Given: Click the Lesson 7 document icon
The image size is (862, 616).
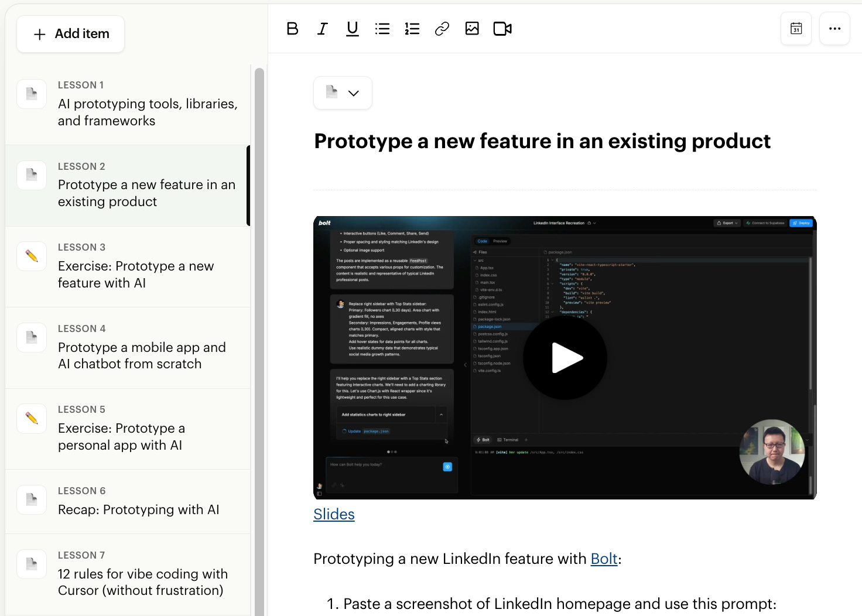Looking at the screenshot, I should tap(32, 564).
